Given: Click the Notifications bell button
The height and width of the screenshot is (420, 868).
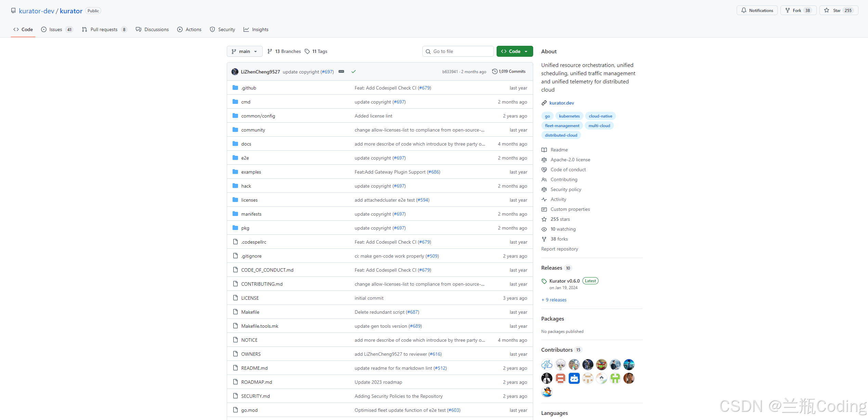Looking at the screenshot, I should pos(757,10).
